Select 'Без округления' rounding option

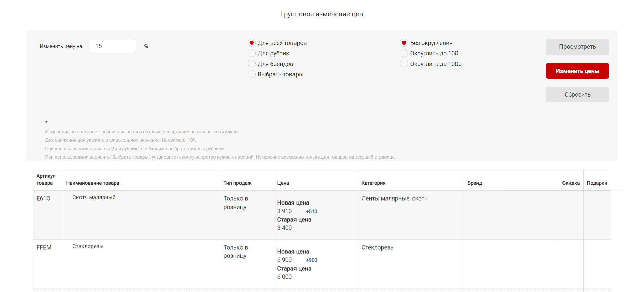pos(404,43)
